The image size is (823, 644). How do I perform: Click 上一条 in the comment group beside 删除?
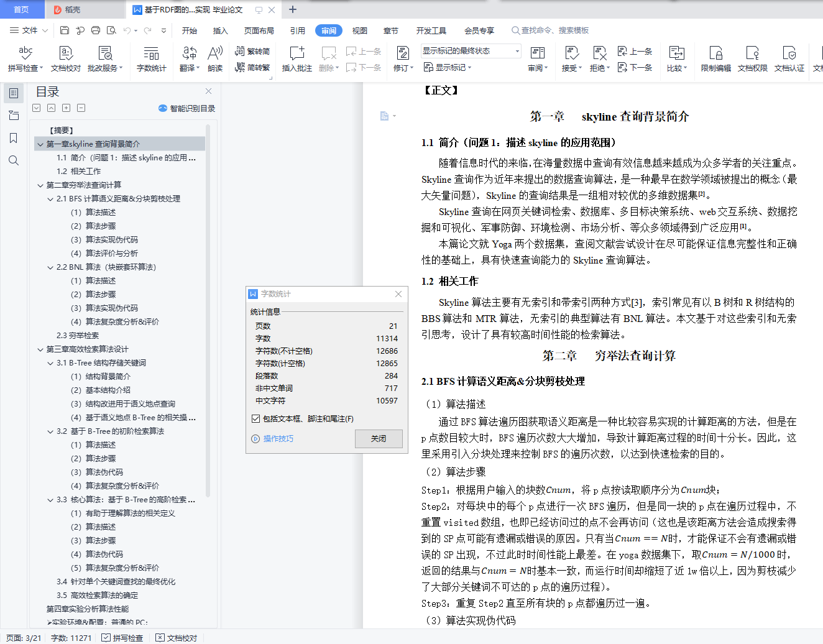pos(364,52)
